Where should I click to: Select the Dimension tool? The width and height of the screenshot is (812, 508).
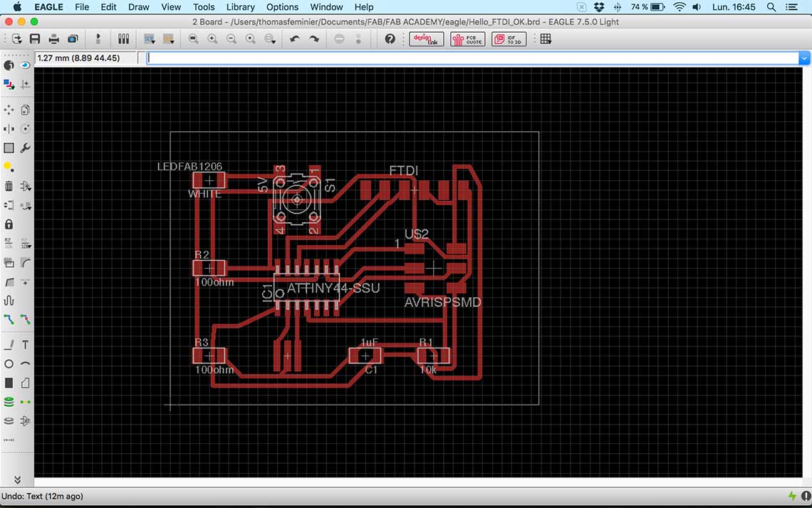9,440
